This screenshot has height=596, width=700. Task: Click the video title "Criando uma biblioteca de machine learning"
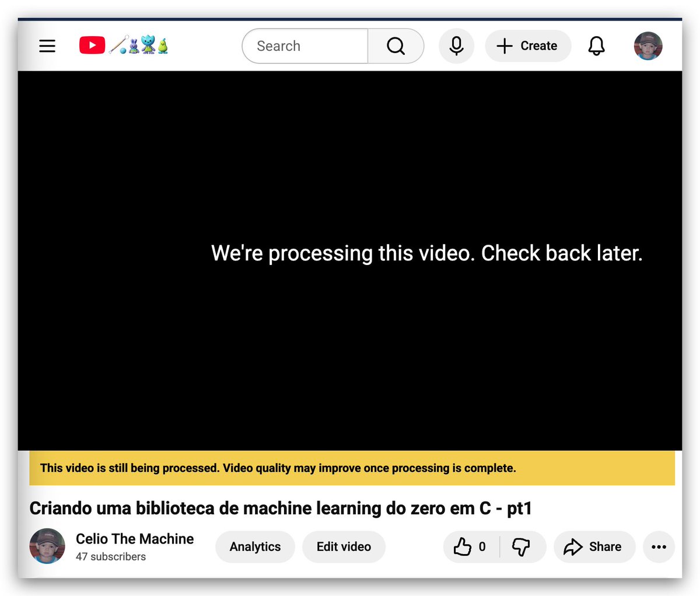281,508
